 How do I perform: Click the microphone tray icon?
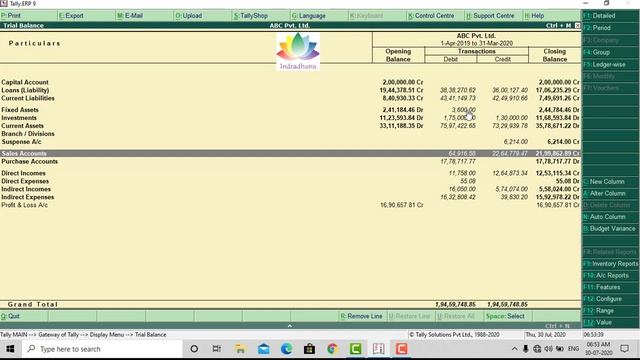(x=526, y=349)
